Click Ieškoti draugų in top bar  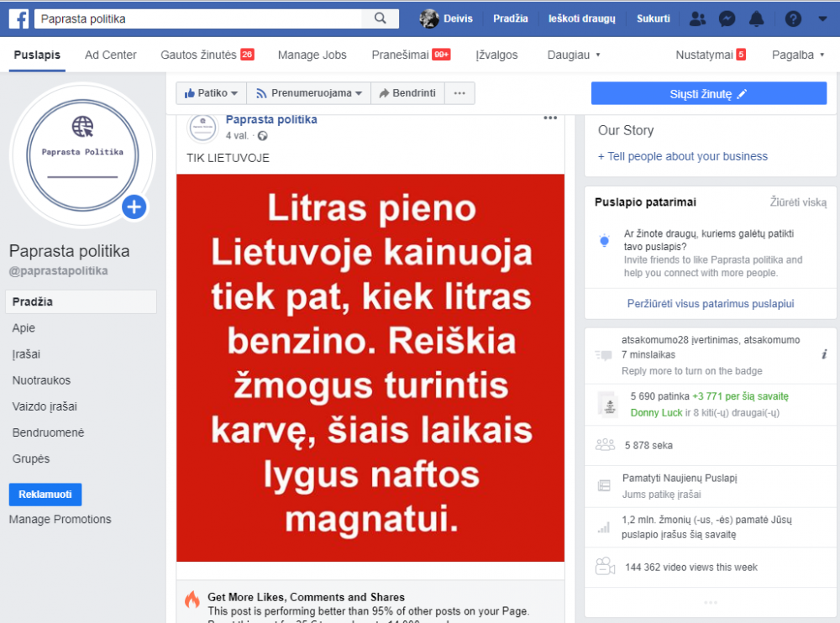(x=582, y=18)
